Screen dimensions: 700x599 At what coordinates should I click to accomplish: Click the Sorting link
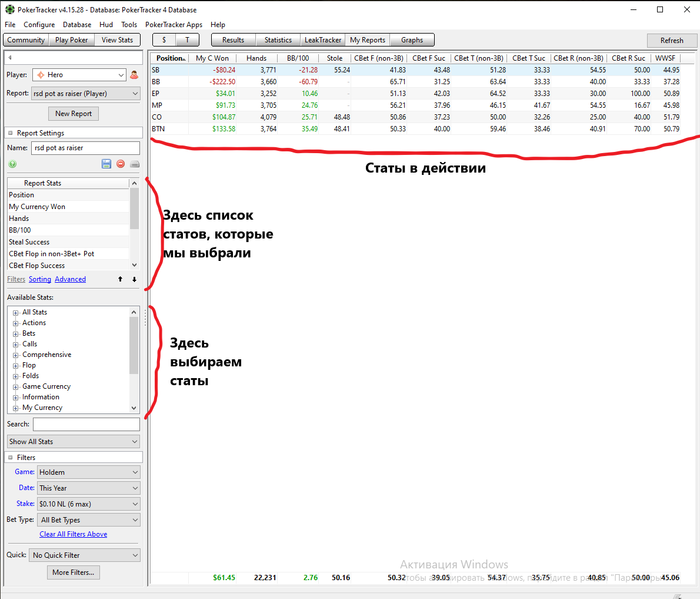click(x=40, y=279)
